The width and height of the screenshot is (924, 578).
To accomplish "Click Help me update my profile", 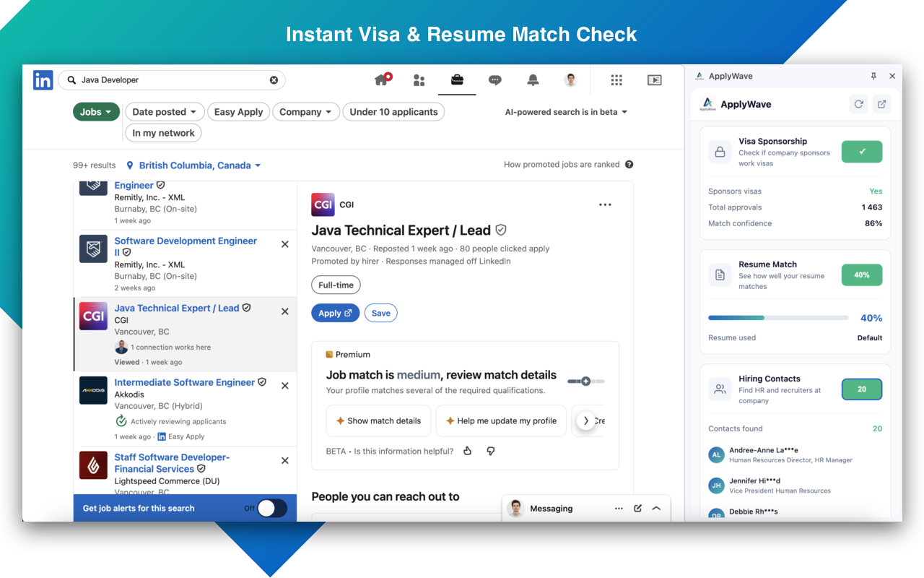I will point(501,420).
